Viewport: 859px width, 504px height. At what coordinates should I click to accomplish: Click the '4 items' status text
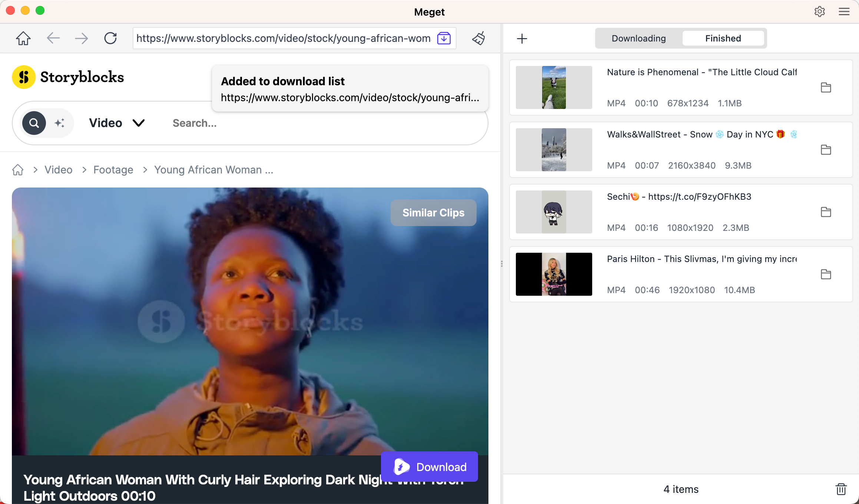[681, 489]
